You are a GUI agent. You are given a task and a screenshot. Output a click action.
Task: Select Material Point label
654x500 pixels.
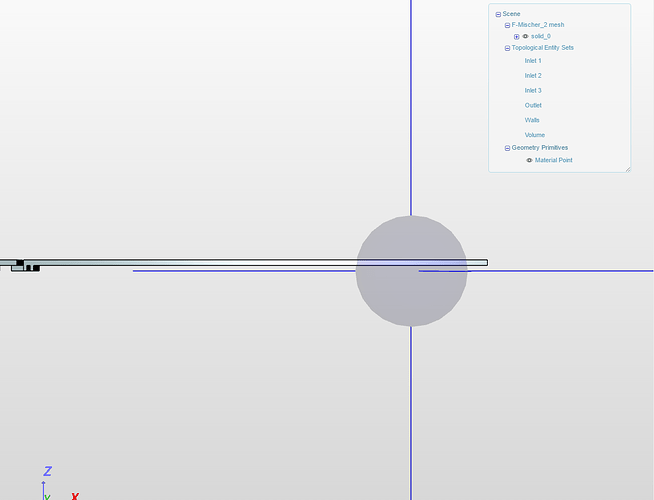tap(553, 160)
